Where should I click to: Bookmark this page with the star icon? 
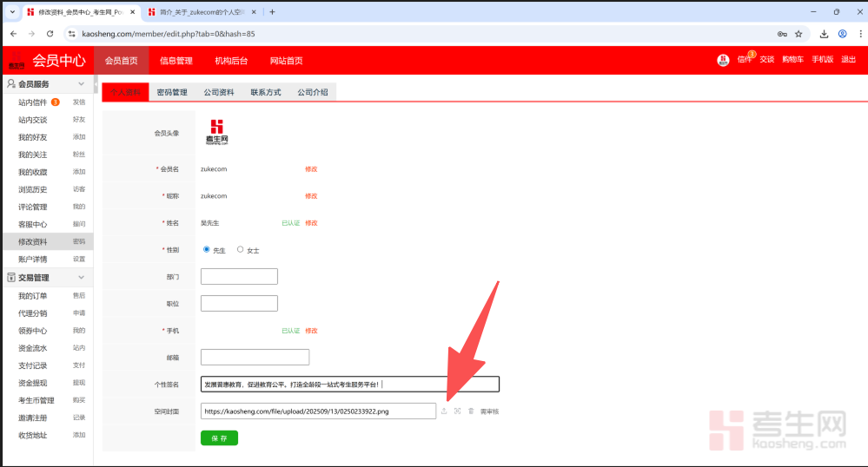800,34
